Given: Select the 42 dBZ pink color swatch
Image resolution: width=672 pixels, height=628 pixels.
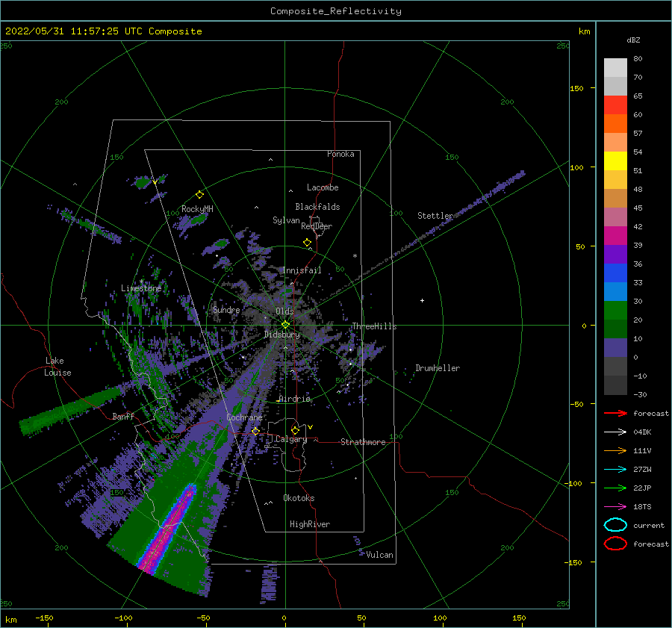Looking at the screenshot, I should (615, 217).
